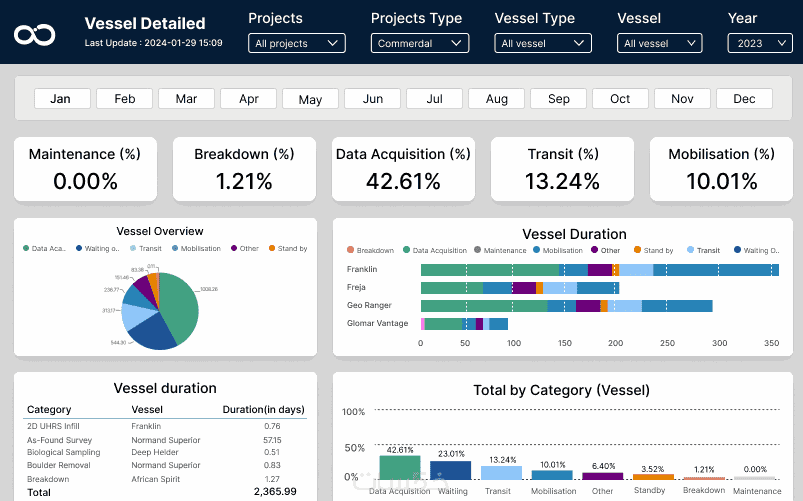Viewport: 803px width, 501px height.
Task: Open the Projects dropdown
Action: point(296,43)
